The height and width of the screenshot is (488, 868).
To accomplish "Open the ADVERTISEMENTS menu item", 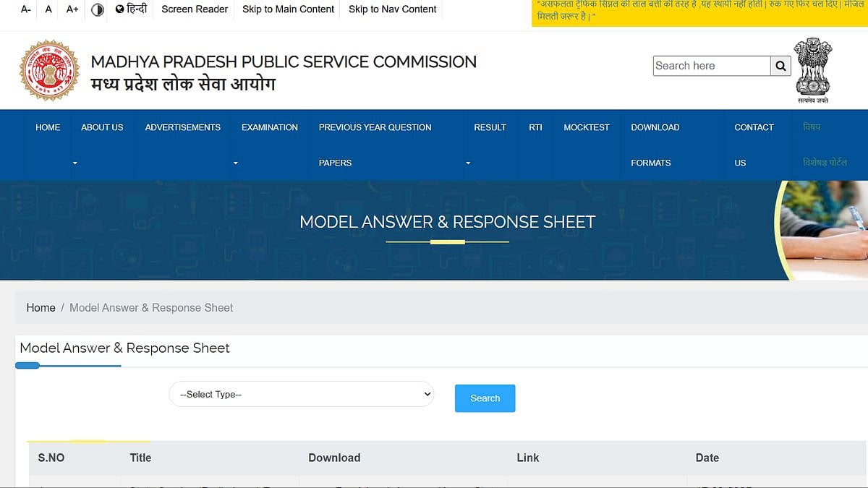I will click(182, 127).
